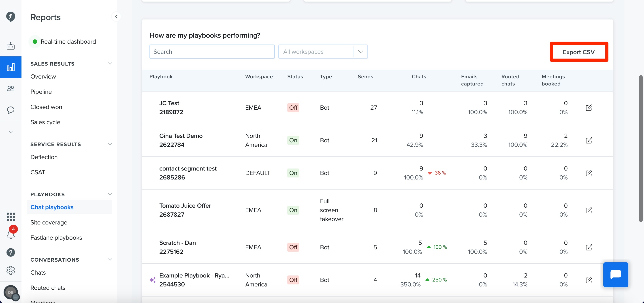Image resolution: width=644 pixels, height=303 pixels.
Task: Collapse the Conversations section
Action: 110,260
